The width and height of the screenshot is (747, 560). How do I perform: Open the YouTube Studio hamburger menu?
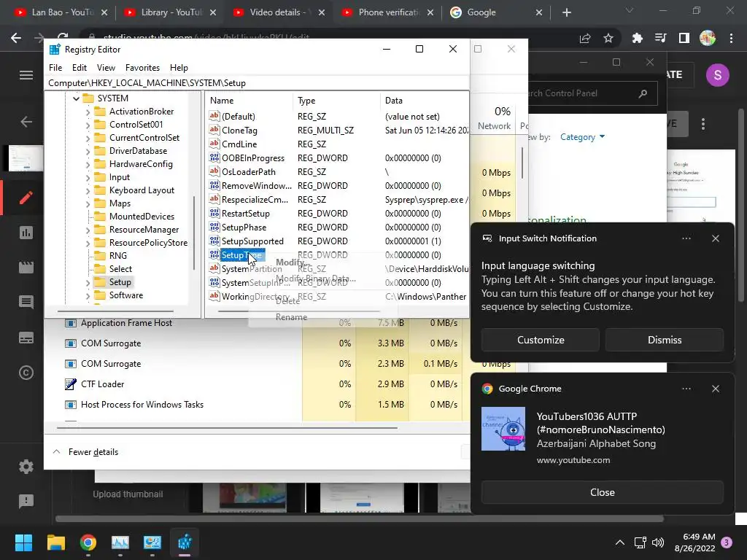pyautogui.click(x=26, y=75)
